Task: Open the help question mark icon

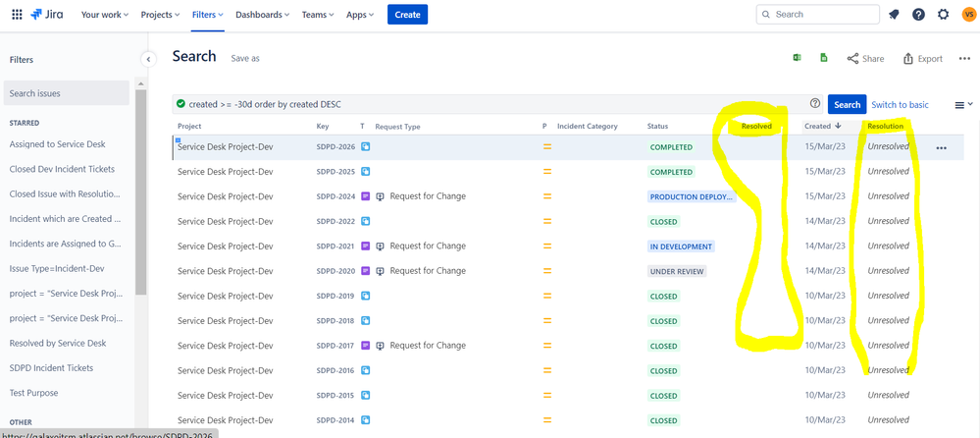Action: click(x=918, y=15)
